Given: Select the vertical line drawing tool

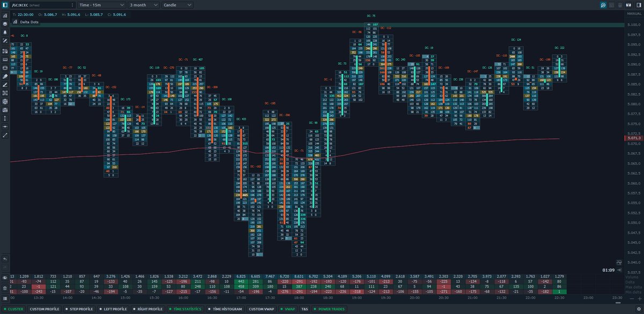Looking at the screenshot, I should (5, 118).
